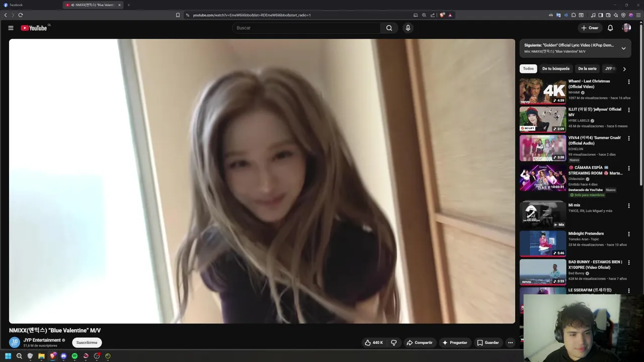Dislike the video with thumbs-down
The height and width of the screenshot is (362, 644).
click(394, 343)
